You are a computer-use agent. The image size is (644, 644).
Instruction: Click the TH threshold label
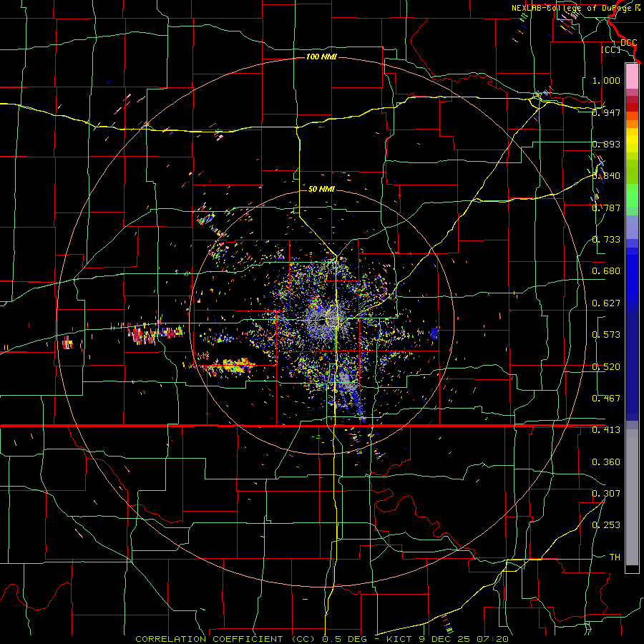click(615, 557)
